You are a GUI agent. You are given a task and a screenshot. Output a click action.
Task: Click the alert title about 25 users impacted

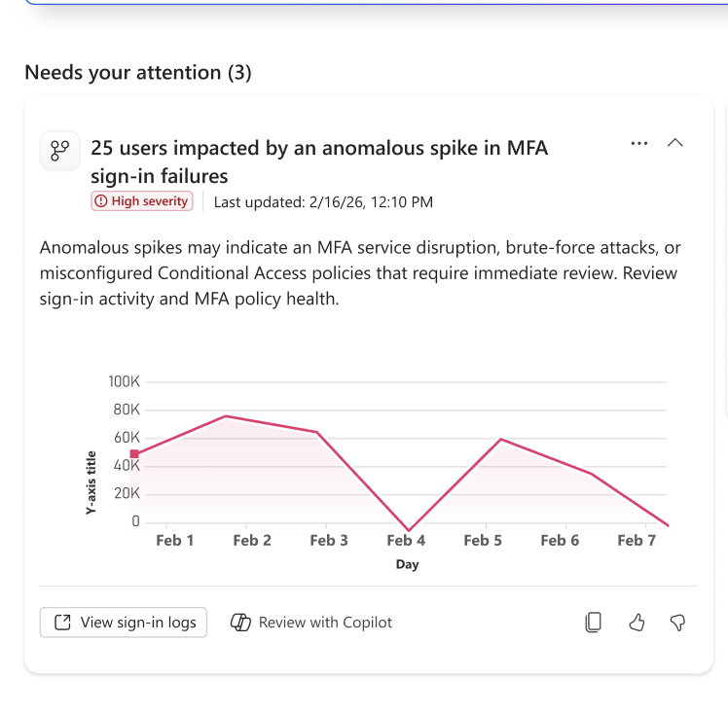(x=319, y=161)
